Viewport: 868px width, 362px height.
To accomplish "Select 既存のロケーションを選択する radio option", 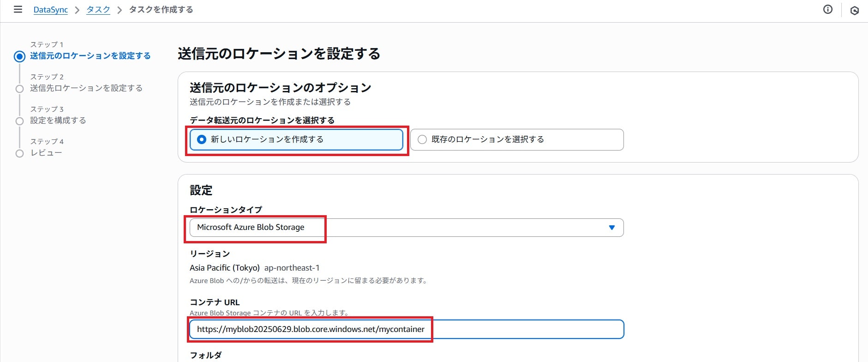I will [517, 139].
